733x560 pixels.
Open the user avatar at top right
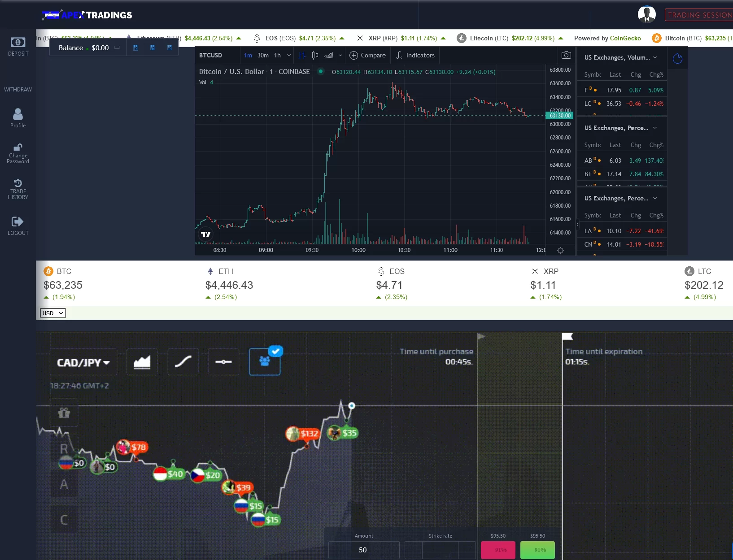click(x=646, y=14)
